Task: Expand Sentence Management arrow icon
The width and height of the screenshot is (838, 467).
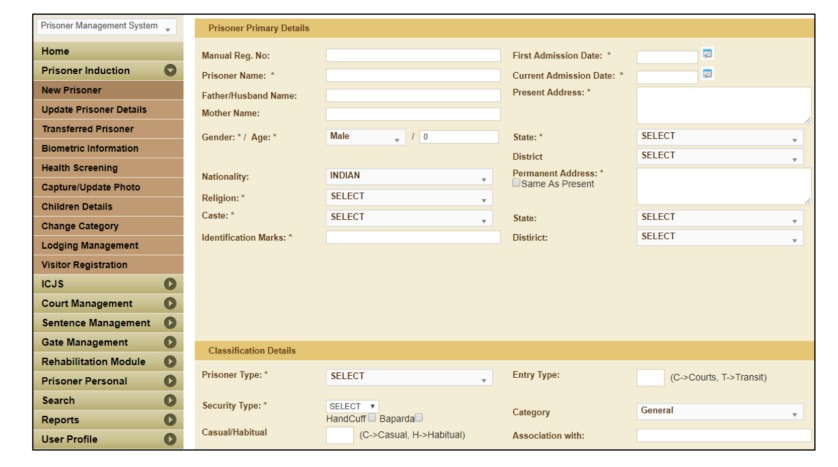Action: pos(169,322)
